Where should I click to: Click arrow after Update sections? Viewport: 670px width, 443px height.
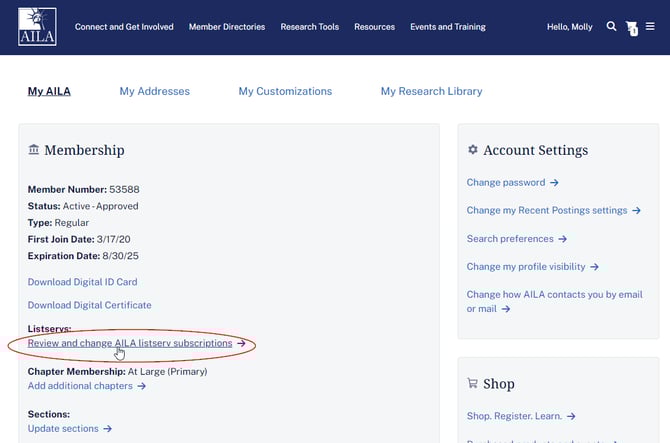(108, 428)
